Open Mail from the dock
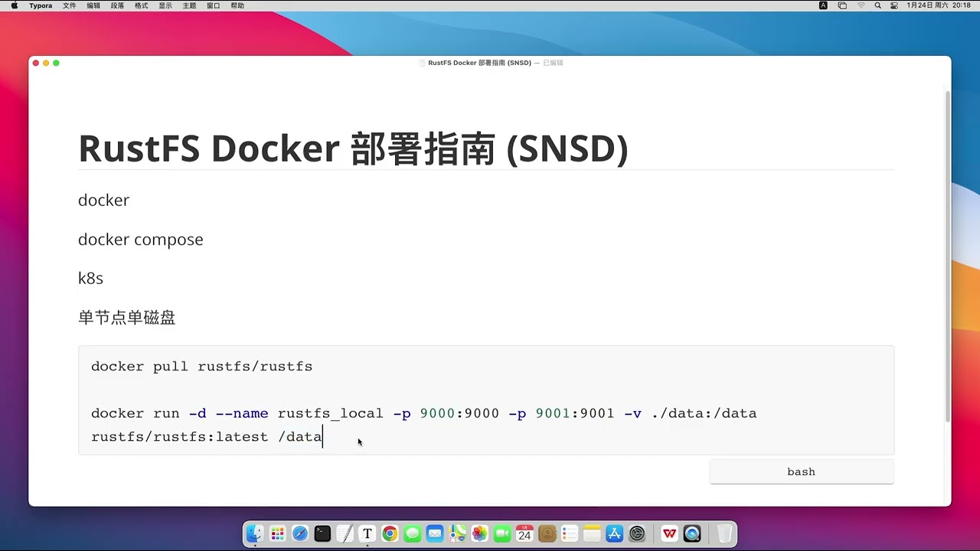The image size is (980, 551). click(435, 533)
